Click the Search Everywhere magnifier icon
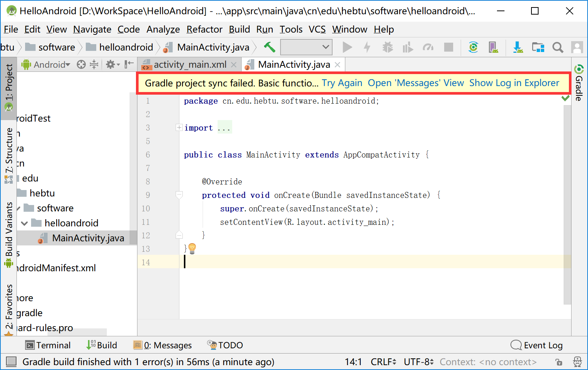Screen dimensions: 588x370 [x=558, y=47]
